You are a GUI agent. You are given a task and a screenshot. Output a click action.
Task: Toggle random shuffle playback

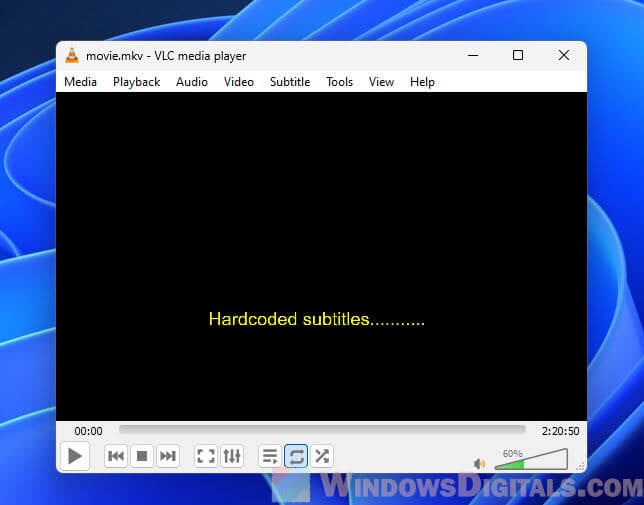tap(322, 456)
